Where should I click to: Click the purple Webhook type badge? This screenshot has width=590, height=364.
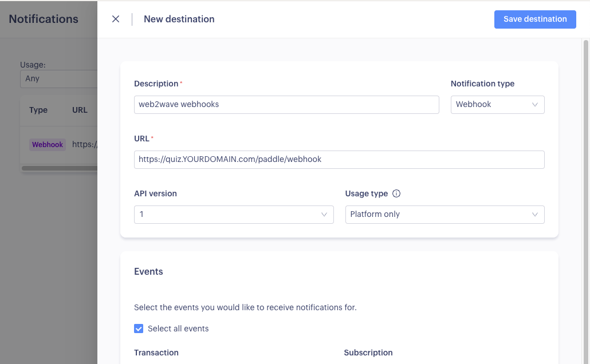point(48,145)
